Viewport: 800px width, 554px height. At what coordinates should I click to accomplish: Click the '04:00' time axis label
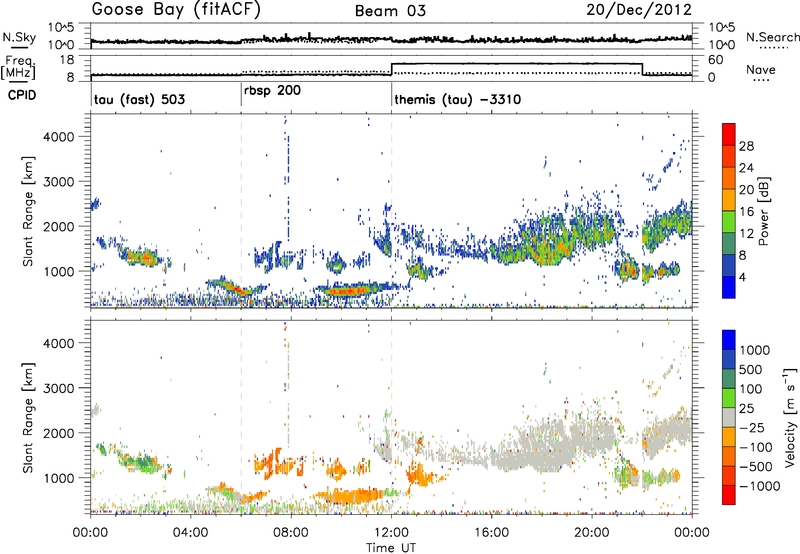point(190,533)
